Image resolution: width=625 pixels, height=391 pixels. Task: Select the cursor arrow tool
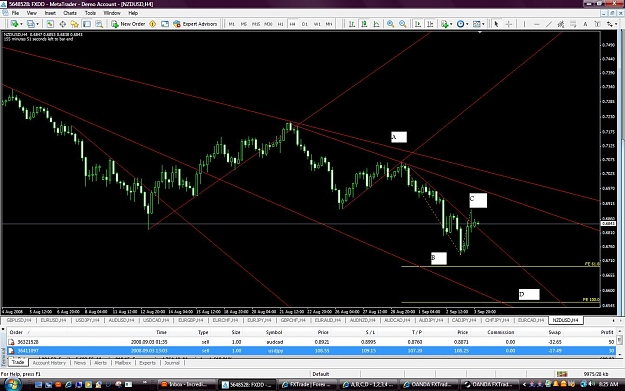click(496, 24)
